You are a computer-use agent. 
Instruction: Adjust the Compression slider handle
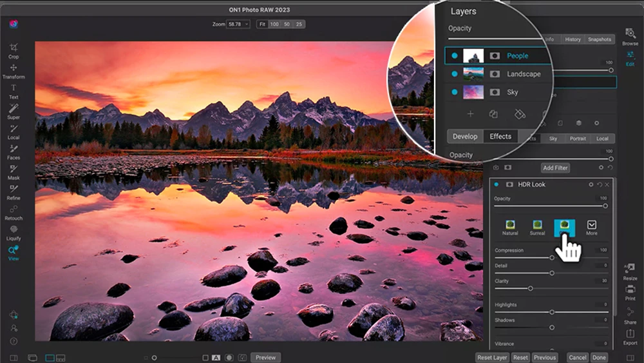[x=552, y=258]
